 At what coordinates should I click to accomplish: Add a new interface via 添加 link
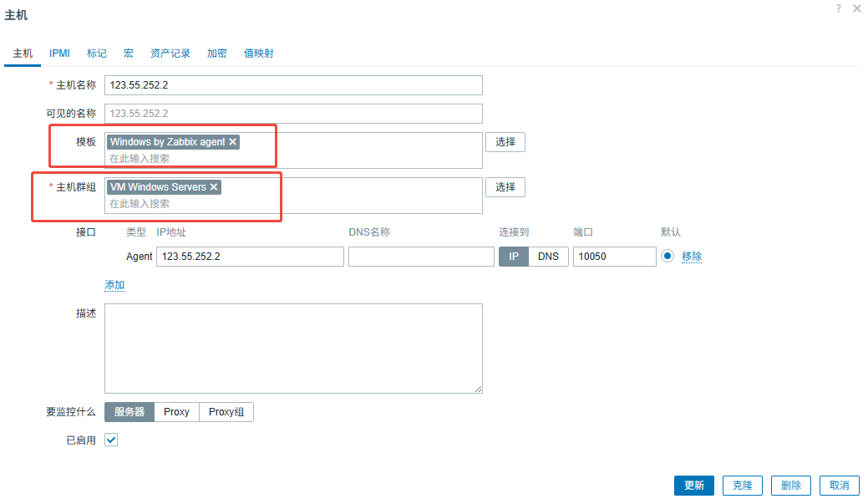pos(114,284)
